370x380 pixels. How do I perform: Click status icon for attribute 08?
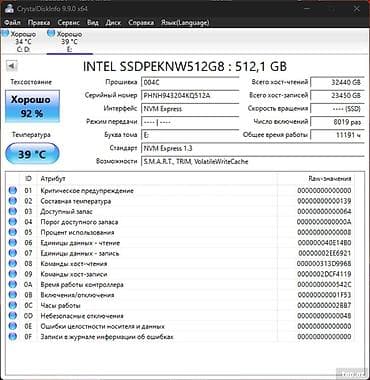pyautogui.click(x=13, y=264)
